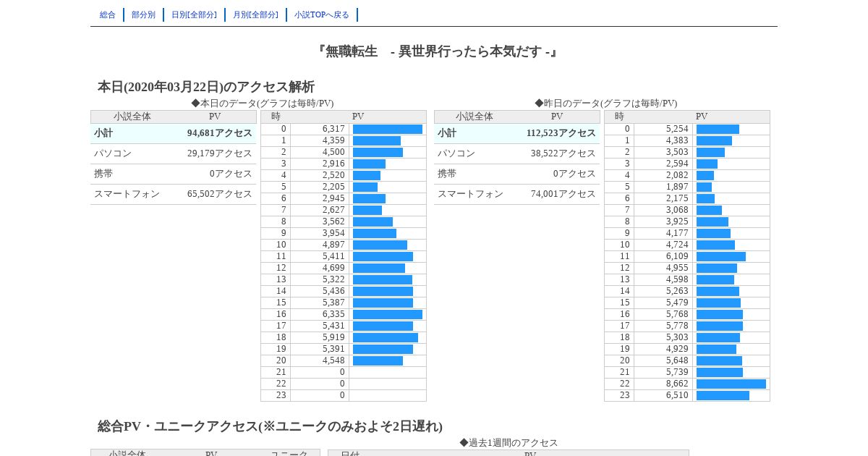The image size is (868, 456).
Task: Select today's hour 0 PV value 6,317
Action: 333,129
